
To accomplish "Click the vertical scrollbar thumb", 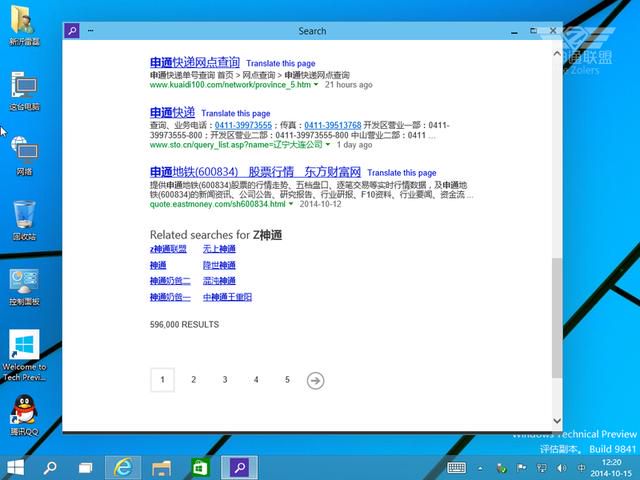I will coord(557,318).
